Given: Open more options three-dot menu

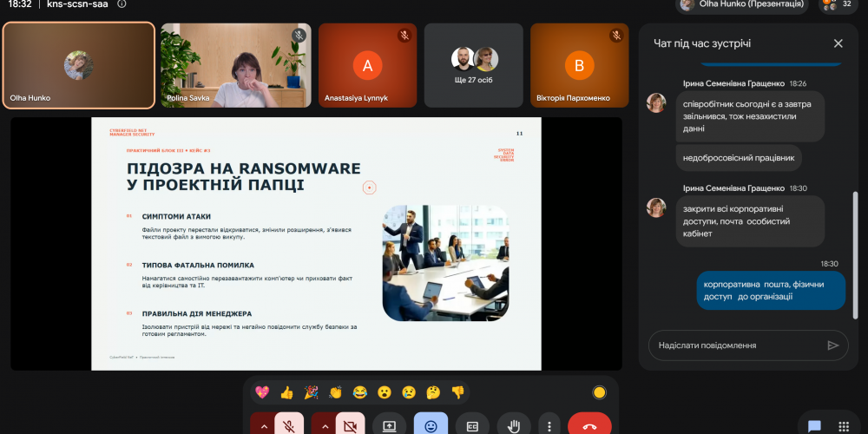Looking at the screenshot, I should tap(549, 425).
